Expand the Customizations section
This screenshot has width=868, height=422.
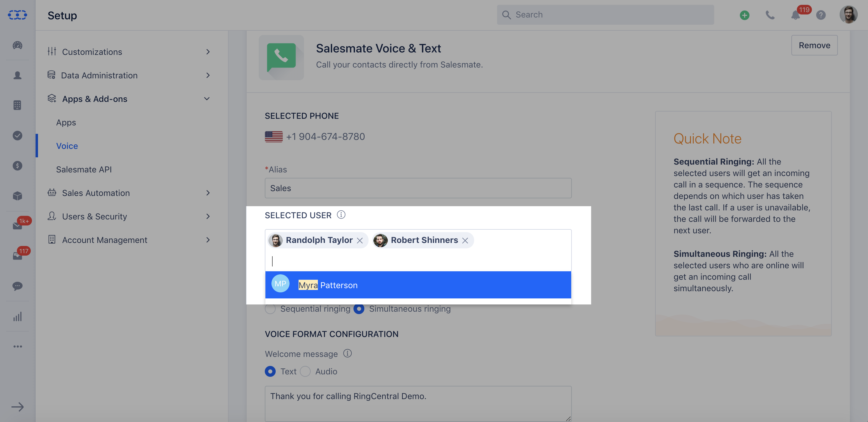[x=129, y=52]
